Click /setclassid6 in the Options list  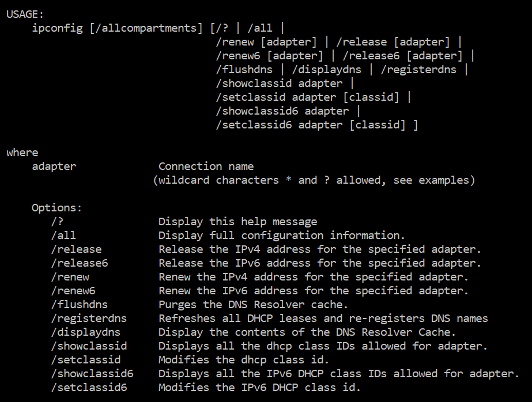(x=88, y=388)
